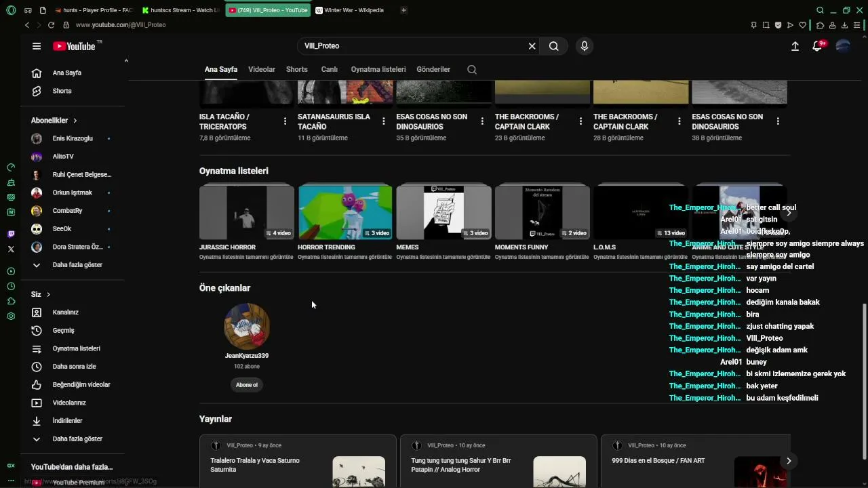Open the ad blocker shield icon
Screen dimensions: 868x488
click(x=778, y=25)
